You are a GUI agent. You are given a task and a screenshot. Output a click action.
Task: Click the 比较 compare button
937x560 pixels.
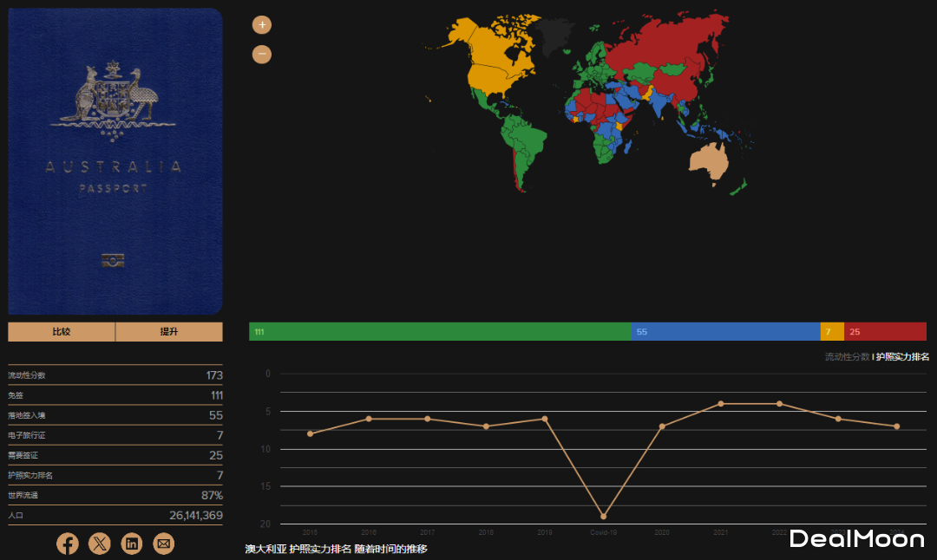coord(62,332)
